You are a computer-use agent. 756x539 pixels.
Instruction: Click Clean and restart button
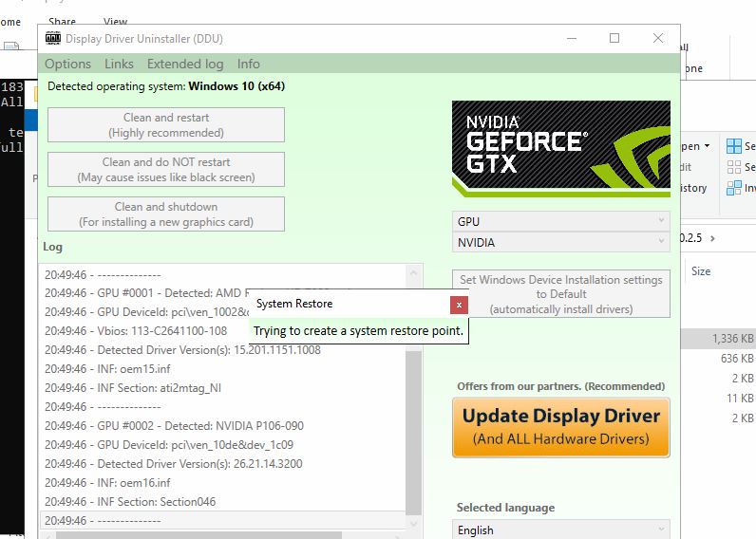pos(166,124)
